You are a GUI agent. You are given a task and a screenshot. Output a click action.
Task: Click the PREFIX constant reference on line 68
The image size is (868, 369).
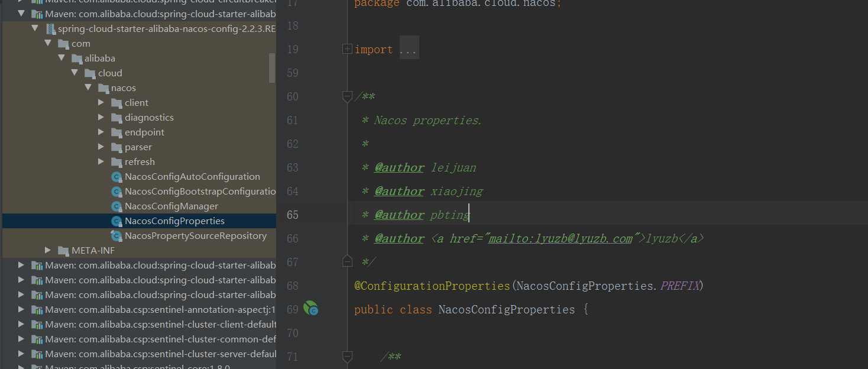pyautogui.click(x=680, y=286)
